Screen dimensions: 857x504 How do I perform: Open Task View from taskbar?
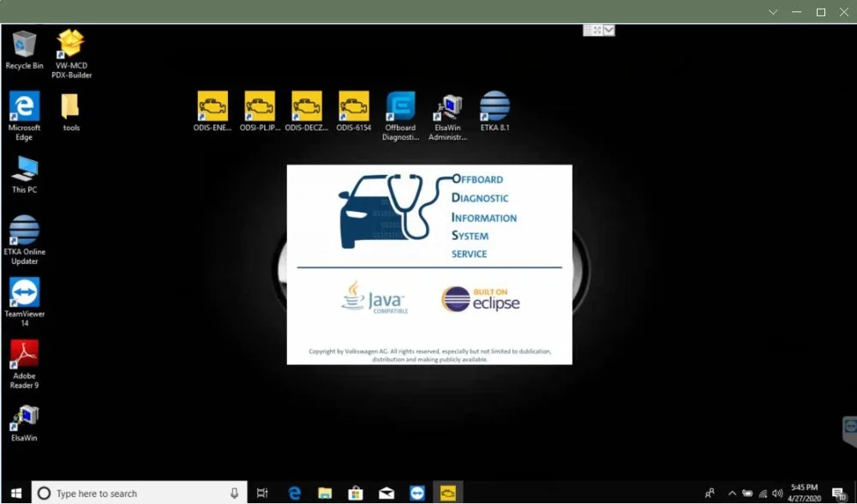(x=262, y=493)
